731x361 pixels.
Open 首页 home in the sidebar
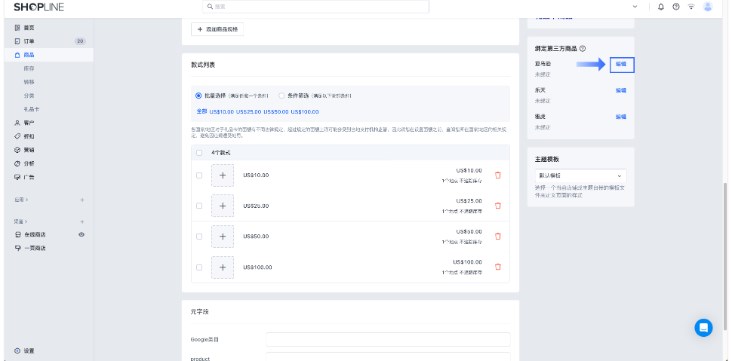pos(24,28)
